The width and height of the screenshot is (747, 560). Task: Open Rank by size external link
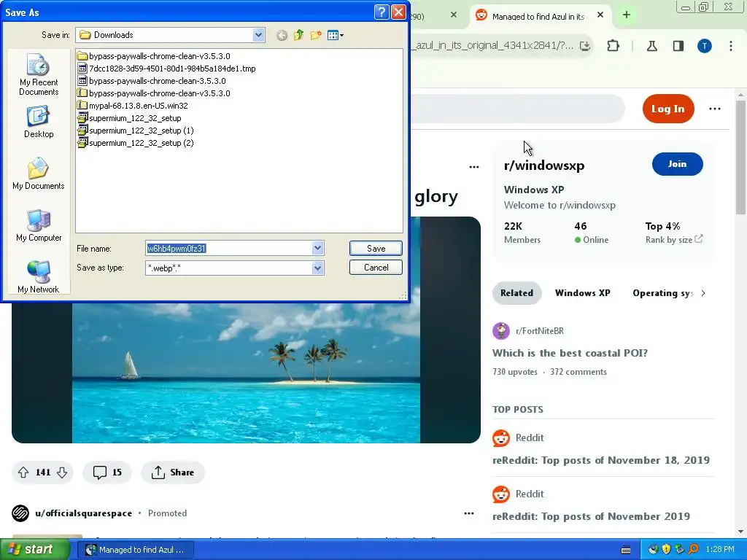[x=673, y=239]
